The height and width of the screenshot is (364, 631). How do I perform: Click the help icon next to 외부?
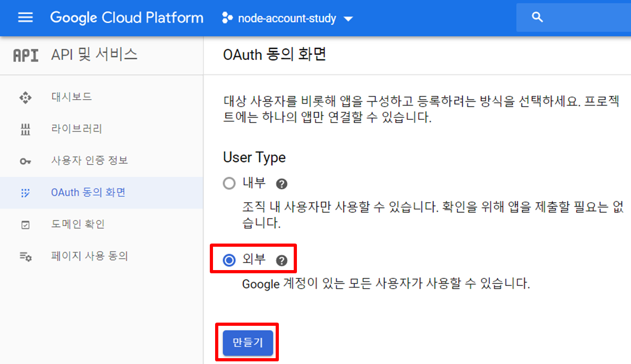tap(282, 261)
